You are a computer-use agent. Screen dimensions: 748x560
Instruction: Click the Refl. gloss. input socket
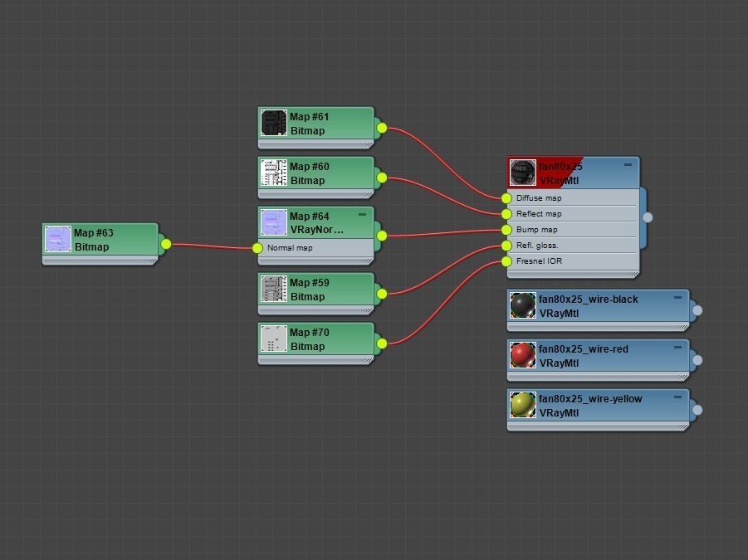[x=506, y=246]
